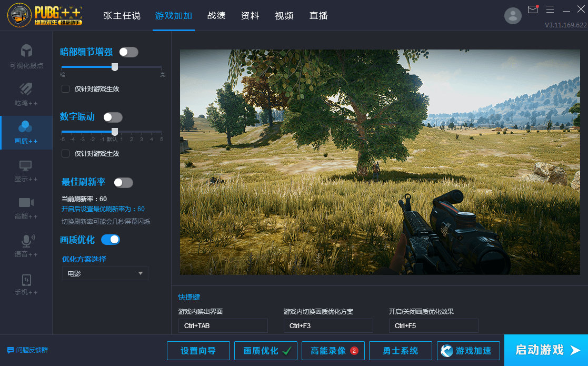Screen dimensions: 588x366
Task: Click the 设置向导 button
Action: [198, 351]
